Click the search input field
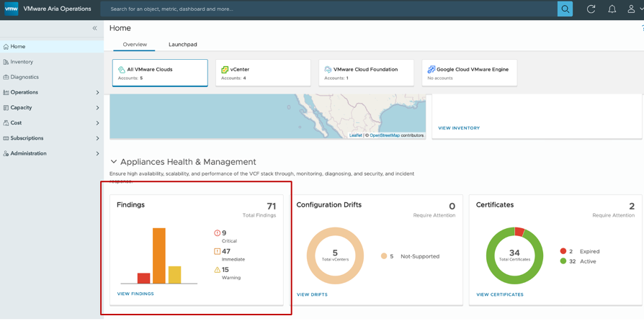This screenshot has height=321, width=644. tap(328, 9)
